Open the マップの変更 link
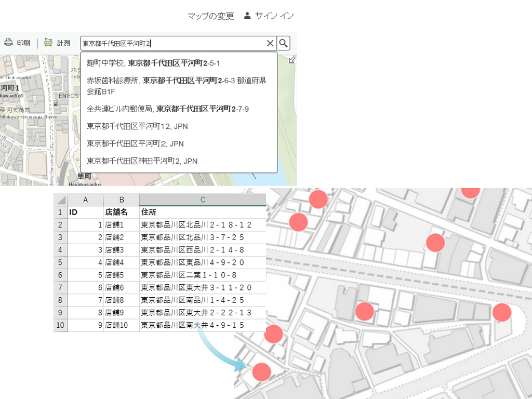Screen dimensions: 532x399 211,16
